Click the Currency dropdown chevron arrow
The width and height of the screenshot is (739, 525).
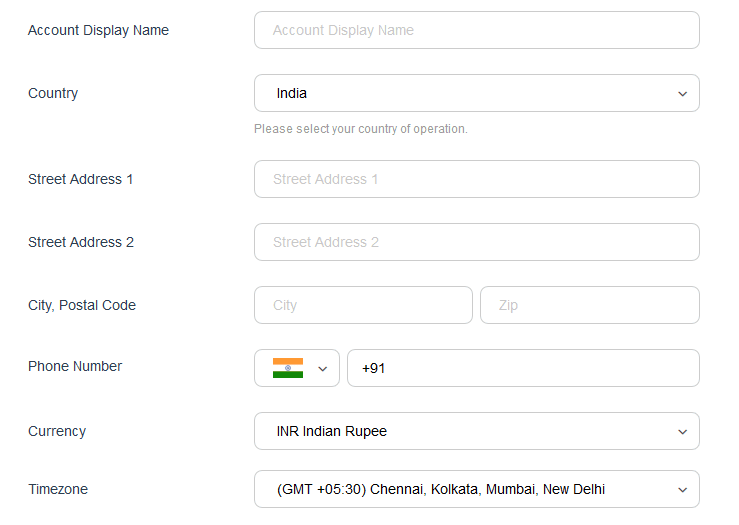click(x=682, y=432)
